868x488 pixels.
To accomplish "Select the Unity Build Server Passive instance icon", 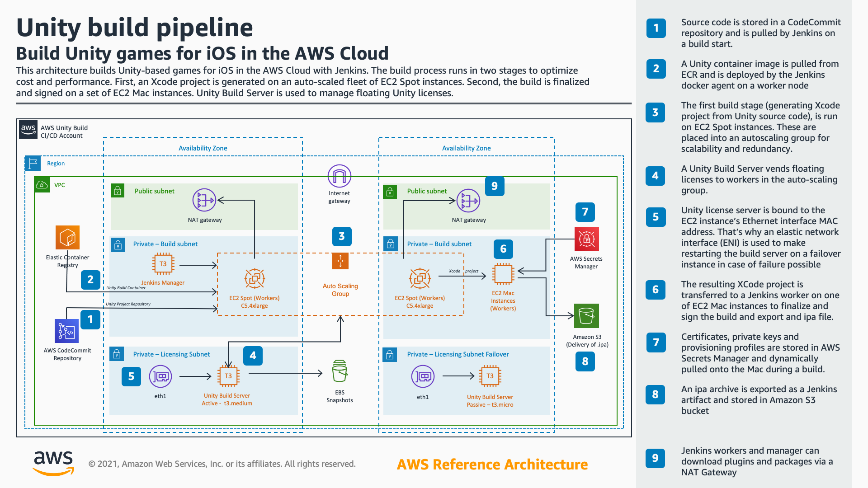I will pos(490,376).
